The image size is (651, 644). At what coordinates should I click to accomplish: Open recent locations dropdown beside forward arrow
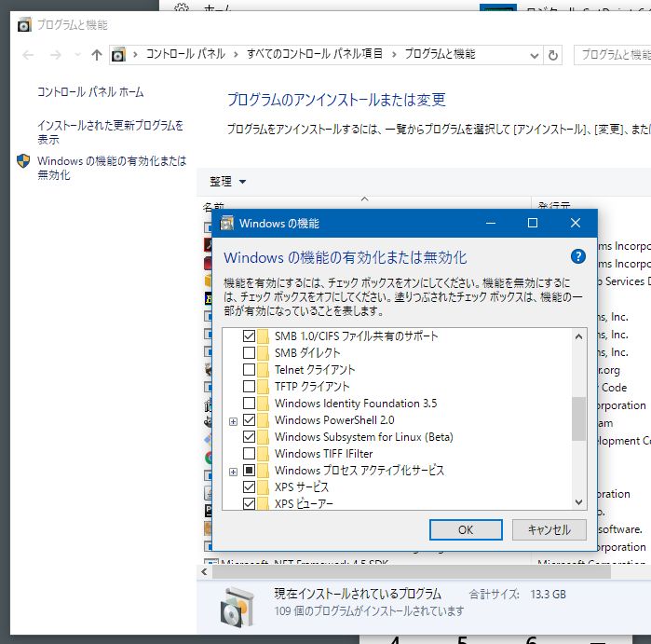point(77,55)
